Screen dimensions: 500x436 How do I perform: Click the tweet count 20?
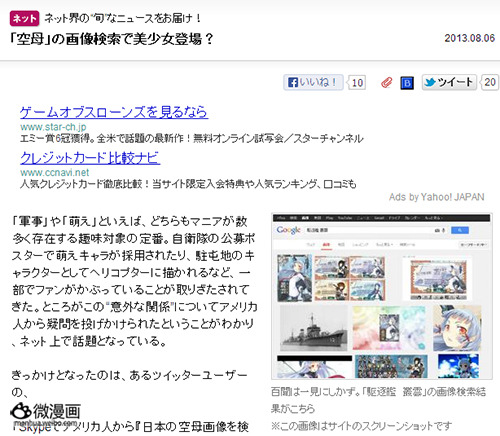(x=490, y=82)
